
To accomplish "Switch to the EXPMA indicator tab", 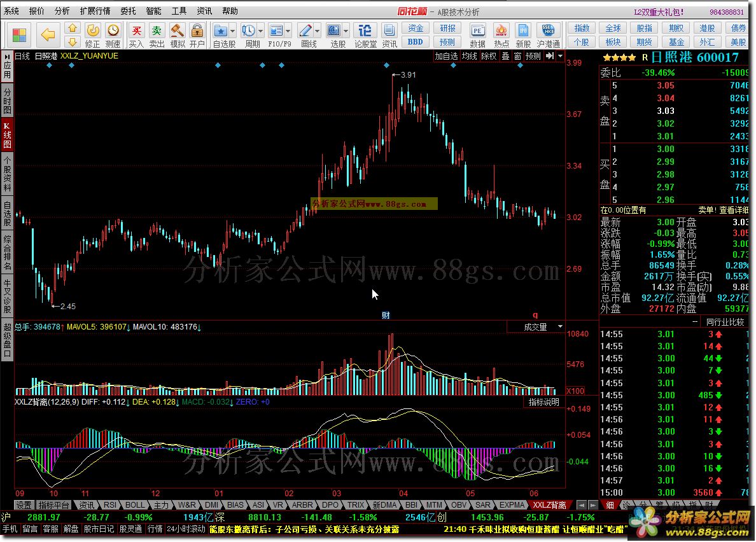I will [512, 505].
